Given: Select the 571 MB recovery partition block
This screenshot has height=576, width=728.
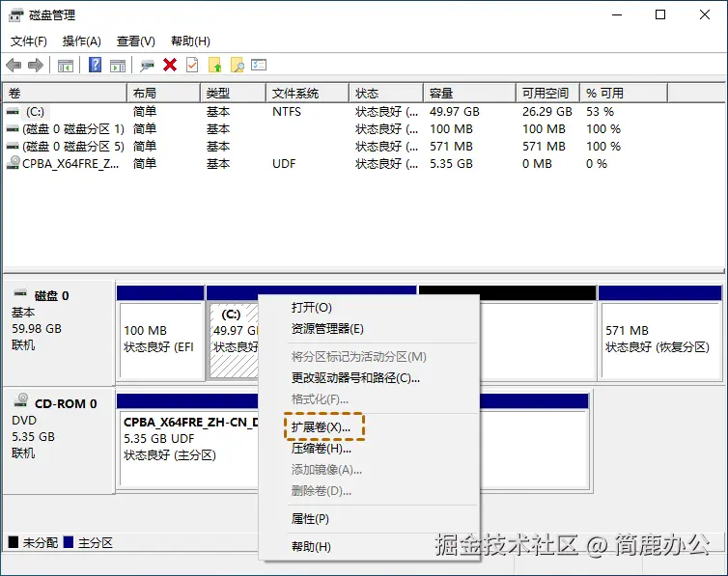Looking at the screenshot, I should click(x=660, y=334).
